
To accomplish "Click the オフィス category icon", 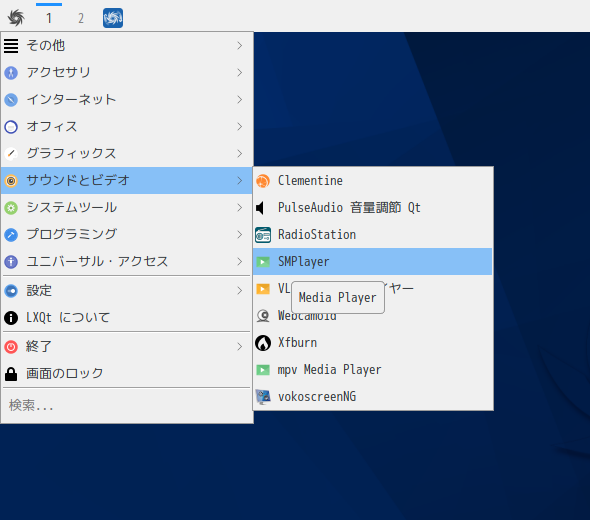I will [x=11, y=127].
